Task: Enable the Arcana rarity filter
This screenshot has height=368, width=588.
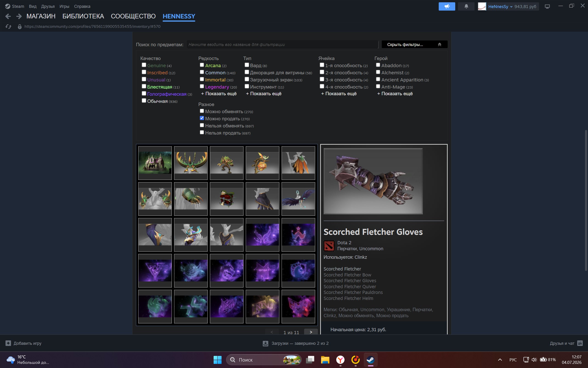Action: 202,65
